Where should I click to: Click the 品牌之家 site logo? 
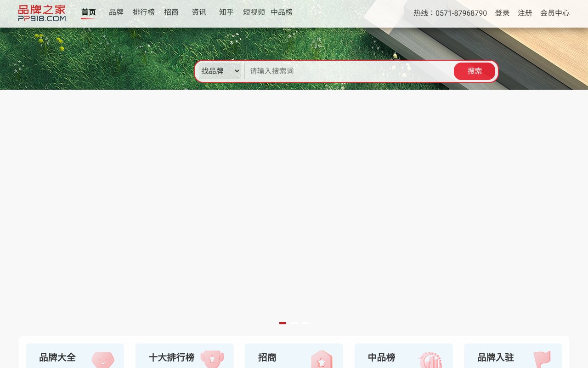[x=42, y=12]
